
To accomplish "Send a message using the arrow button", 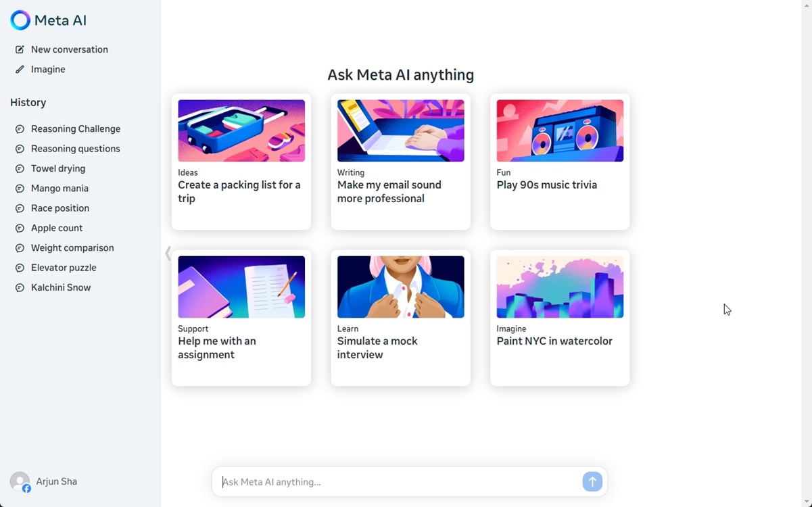I will pos(592,481).
